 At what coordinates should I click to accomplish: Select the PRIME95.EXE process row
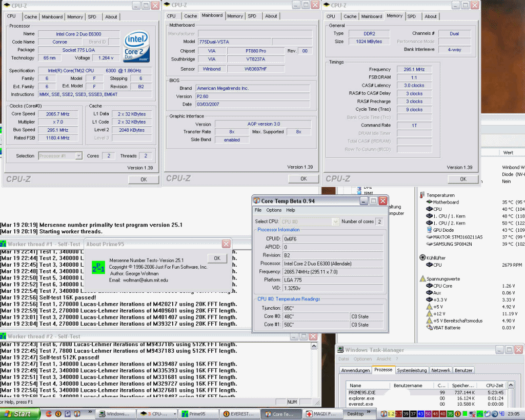(426, 392)
